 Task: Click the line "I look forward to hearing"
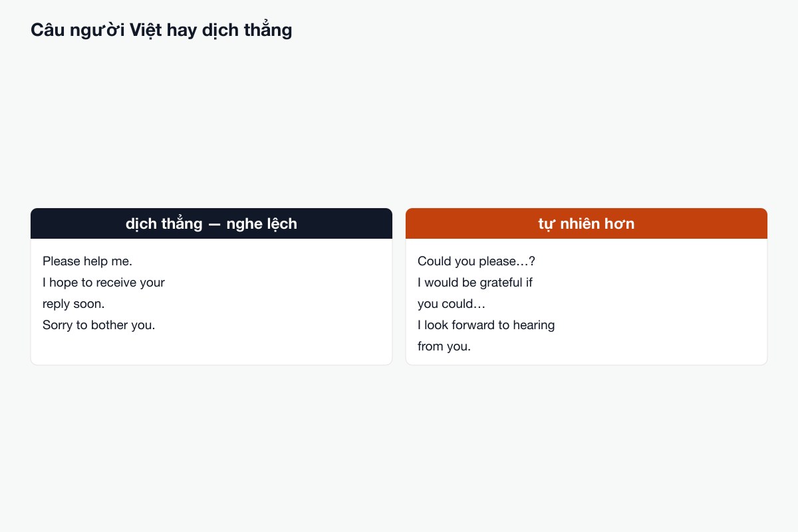pos(486,325)
